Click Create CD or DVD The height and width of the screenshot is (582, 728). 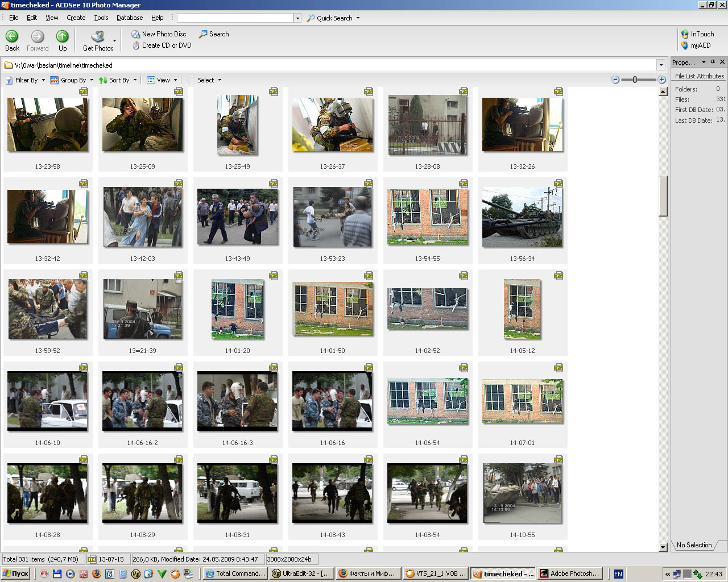[x=162, y=45]
